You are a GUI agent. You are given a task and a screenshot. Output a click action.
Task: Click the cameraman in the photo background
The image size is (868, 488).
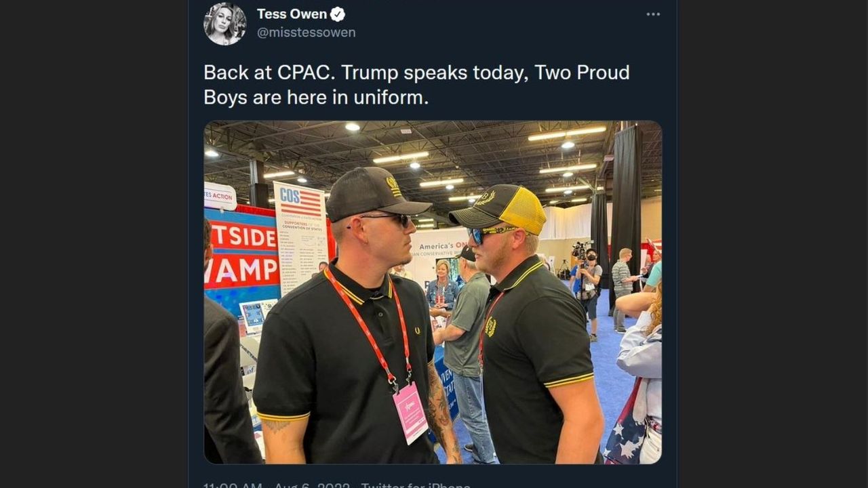[587, 285]
